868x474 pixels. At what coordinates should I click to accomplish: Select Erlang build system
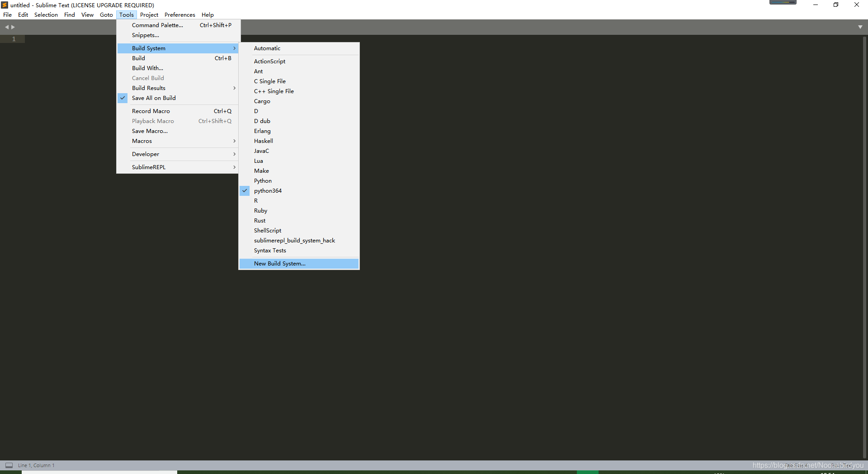(299, 131)
